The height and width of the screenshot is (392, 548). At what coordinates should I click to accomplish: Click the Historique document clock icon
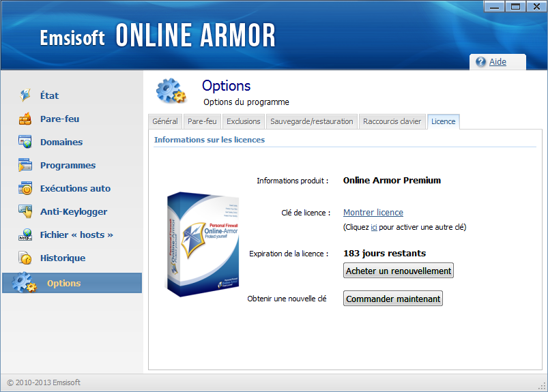pyautogui.click(x=25, y=258)
